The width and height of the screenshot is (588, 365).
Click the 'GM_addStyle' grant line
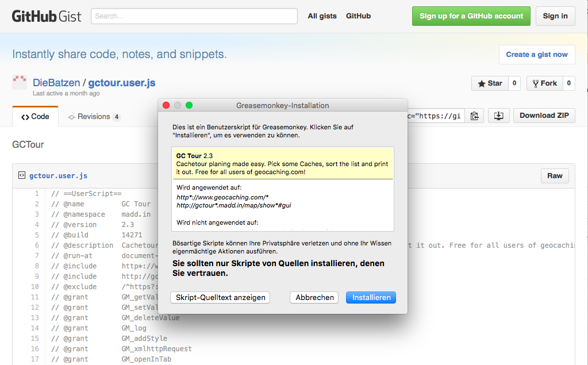point(109,339)
